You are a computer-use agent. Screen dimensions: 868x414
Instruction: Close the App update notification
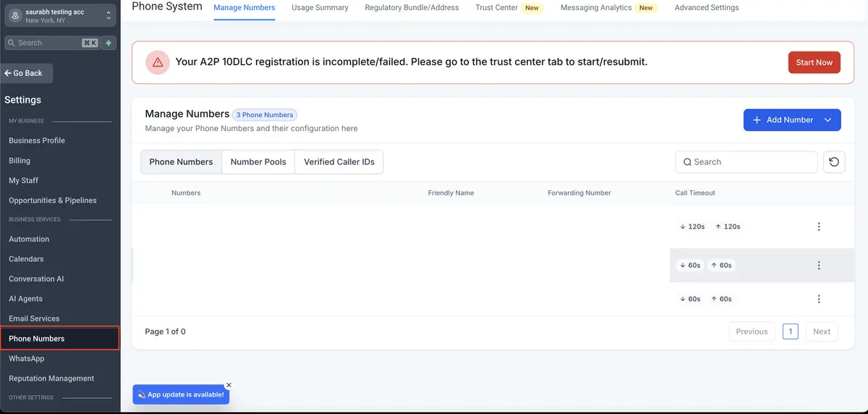click(x=229, y=386)
